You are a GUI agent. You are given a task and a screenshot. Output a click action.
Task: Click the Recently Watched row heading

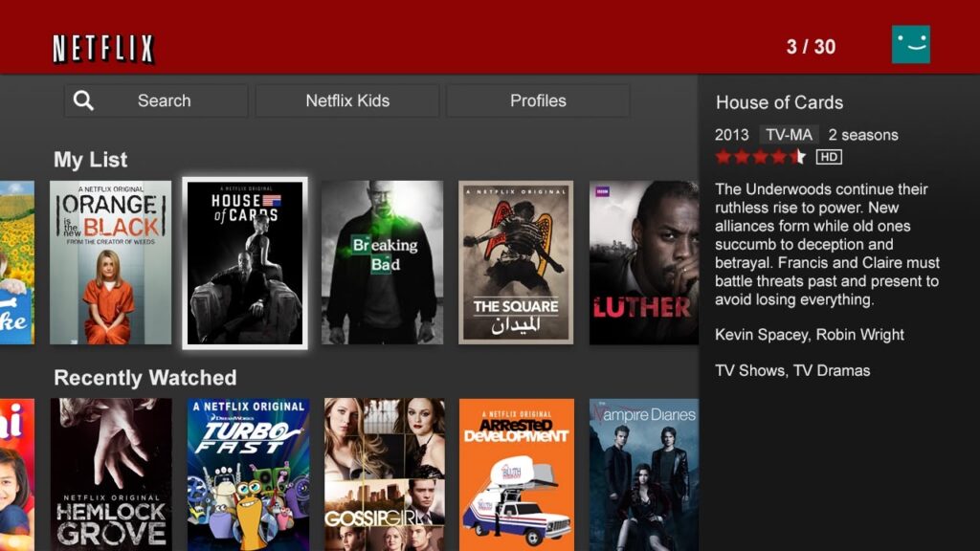click(145, 377)
